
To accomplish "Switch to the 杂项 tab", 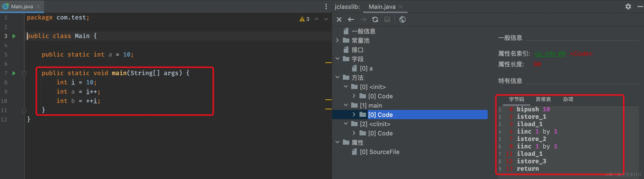I will click(568, 99).
